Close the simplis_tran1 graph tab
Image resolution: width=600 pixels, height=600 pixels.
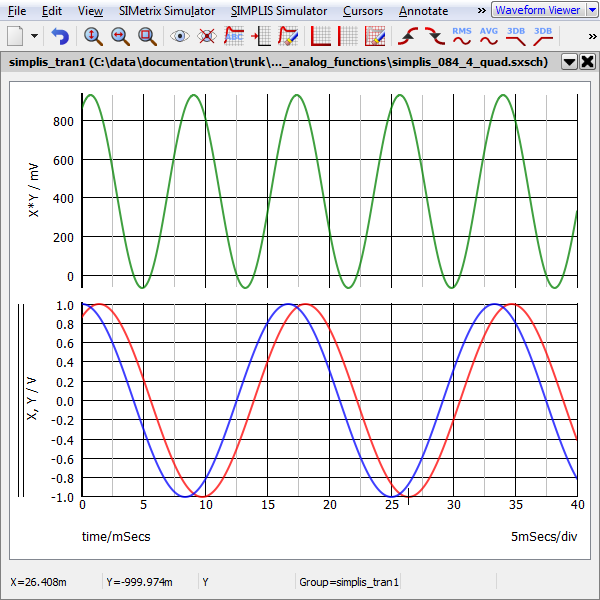click(587, 61)
